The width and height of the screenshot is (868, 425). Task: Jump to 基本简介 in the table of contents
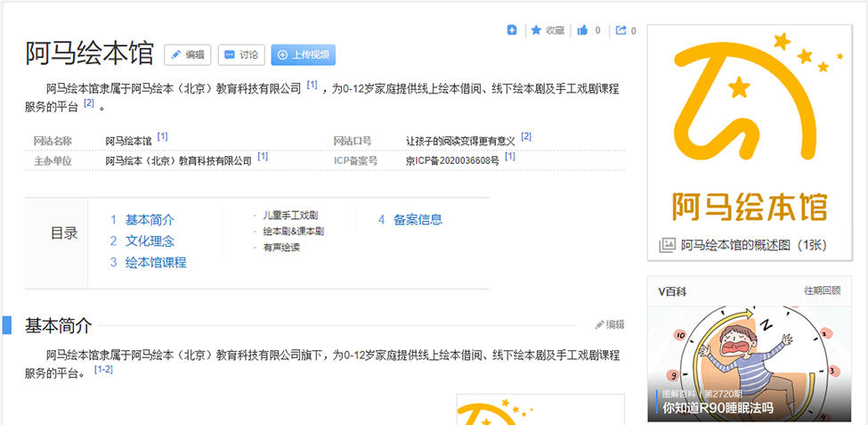click(x=150, y=220)
